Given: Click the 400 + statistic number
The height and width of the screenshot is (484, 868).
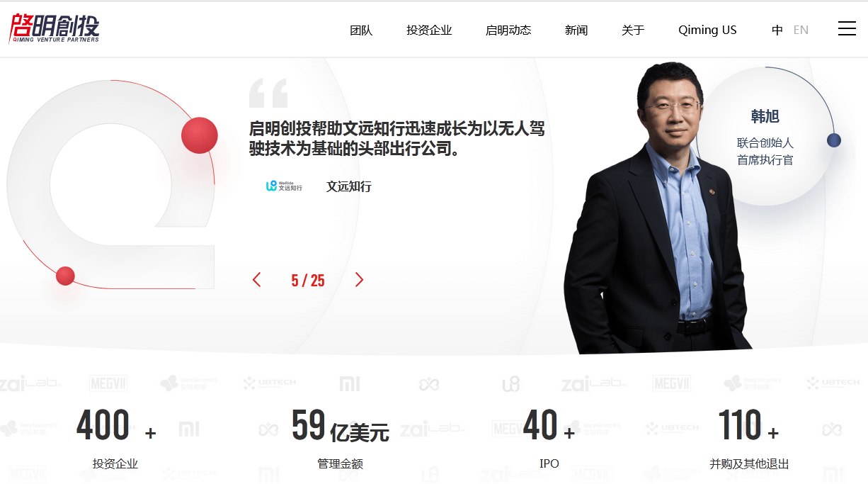Looking at the screenshot, I should tap(116, 426).
